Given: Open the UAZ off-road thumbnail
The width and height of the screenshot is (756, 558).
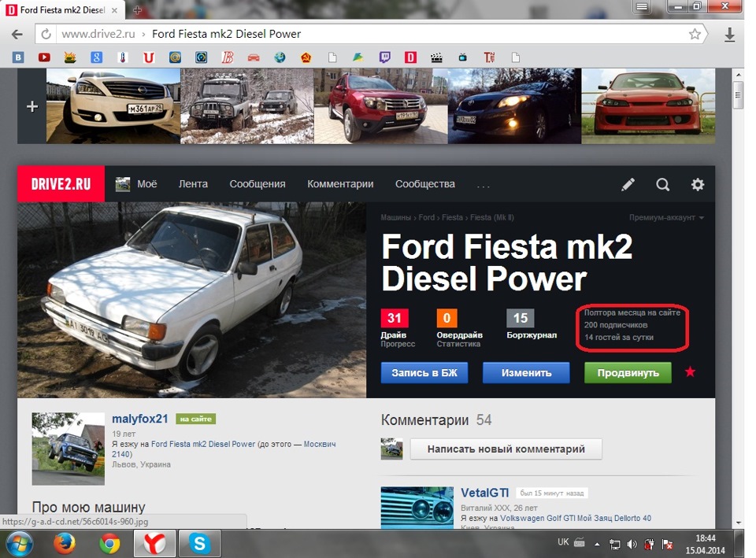Looking at the screenshot, I should click(246, 106).
